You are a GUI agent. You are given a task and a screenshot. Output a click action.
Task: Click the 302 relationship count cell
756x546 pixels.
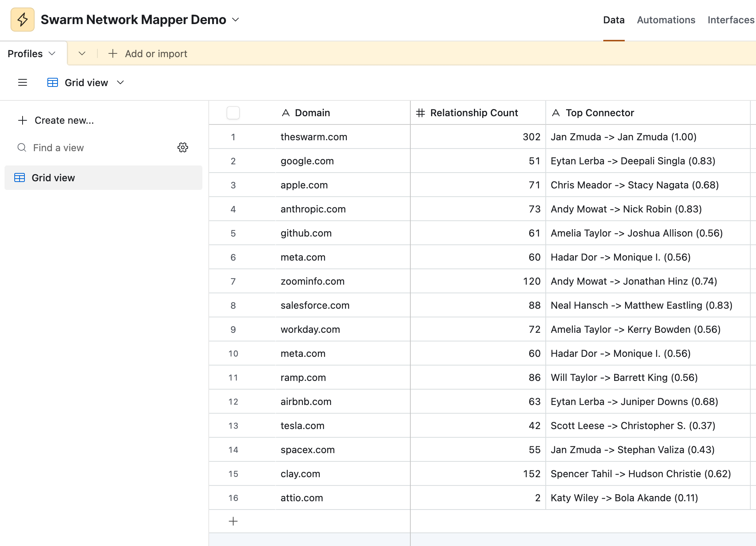(x=478, y=137)
